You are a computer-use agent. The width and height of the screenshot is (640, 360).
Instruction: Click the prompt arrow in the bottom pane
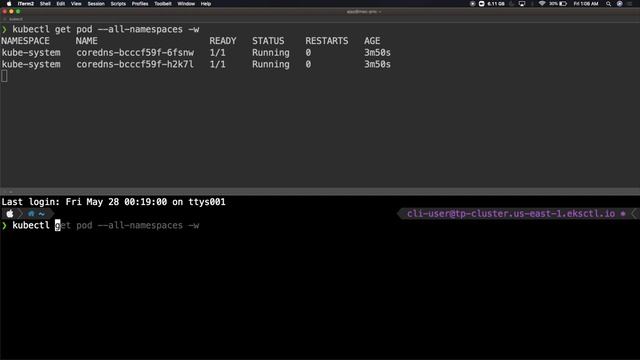4,225
